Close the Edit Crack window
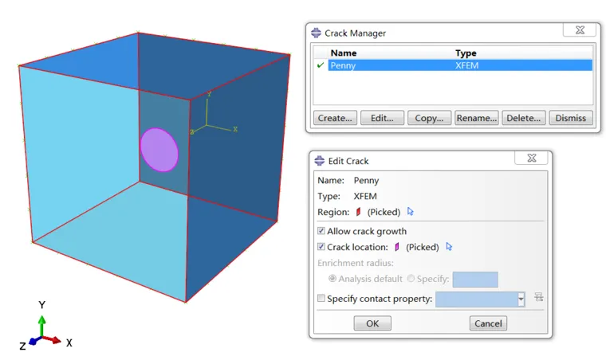The height and width of the screenshot is (364, 606). click(x=531, y=158)
